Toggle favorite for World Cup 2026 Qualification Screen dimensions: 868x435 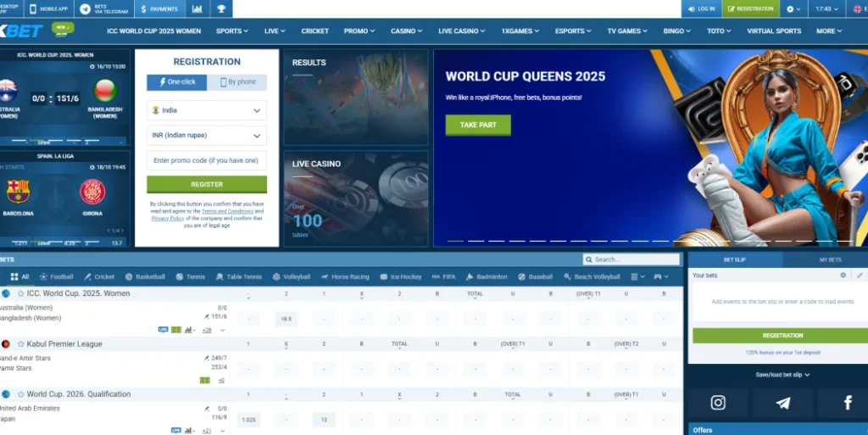20,394
